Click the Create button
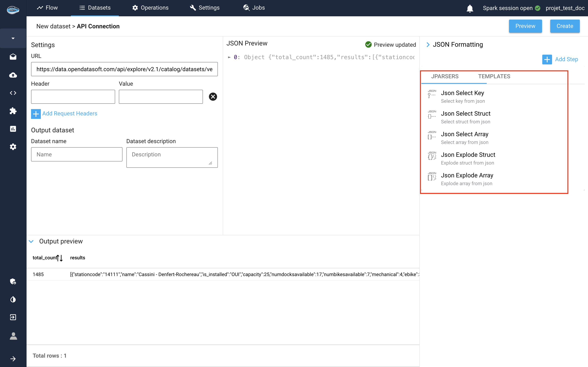This screenshot has height=367, width=588. point(565,26)
